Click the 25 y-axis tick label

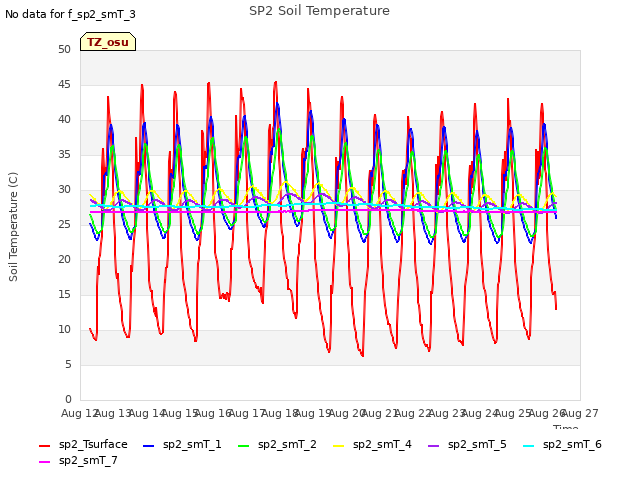[x=64, y=224]
